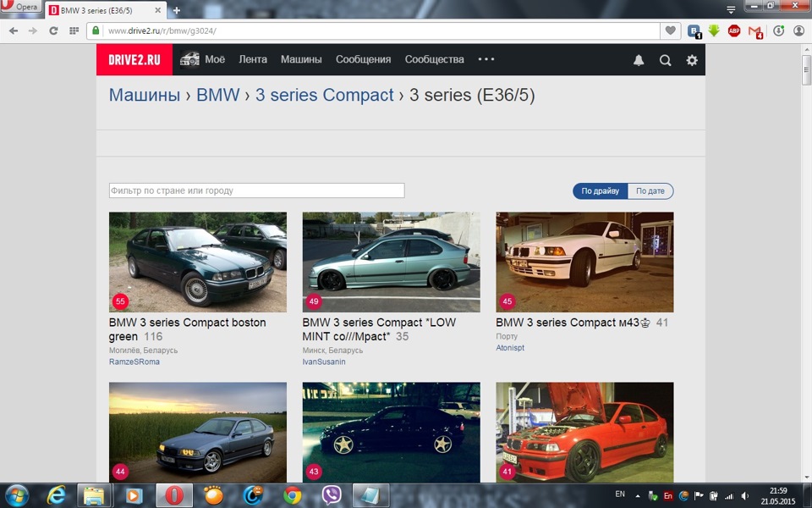812x508 pixels.
Task: Click the BMW breadcrumb link
Action: click(218, 95)
